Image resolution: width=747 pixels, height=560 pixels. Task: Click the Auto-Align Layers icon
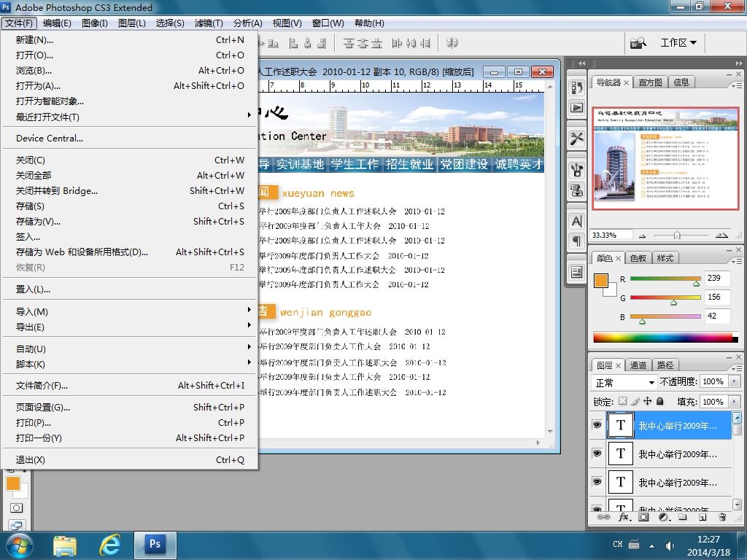tap(452, 43)
